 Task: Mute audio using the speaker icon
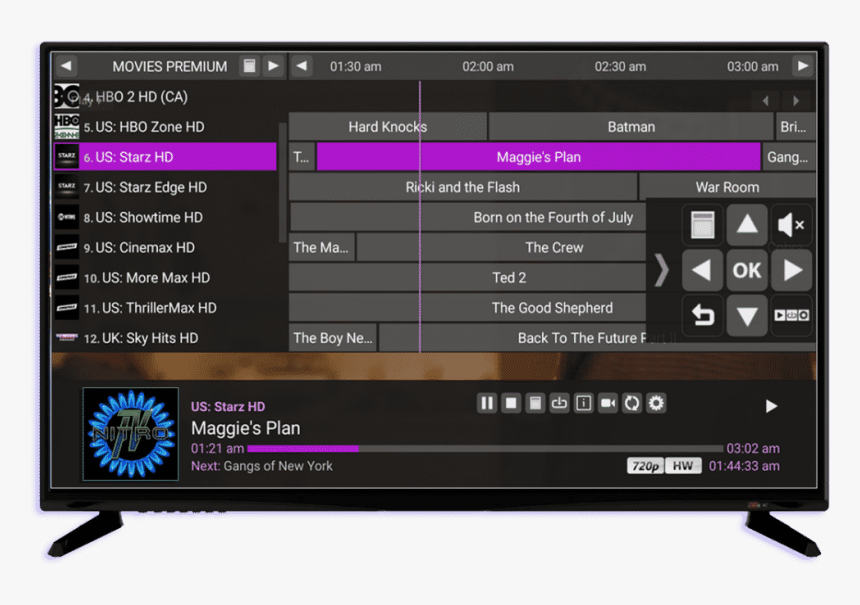[x=791, y=225]
